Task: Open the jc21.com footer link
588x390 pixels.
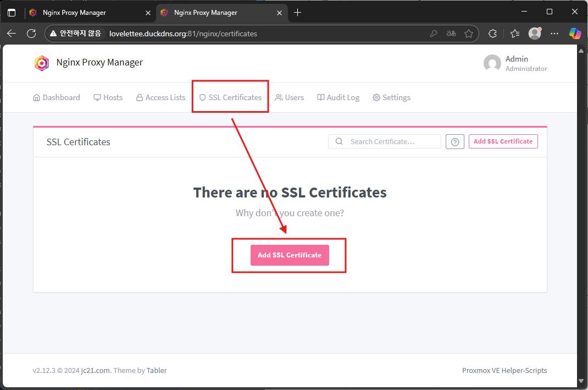Action: 96,371
